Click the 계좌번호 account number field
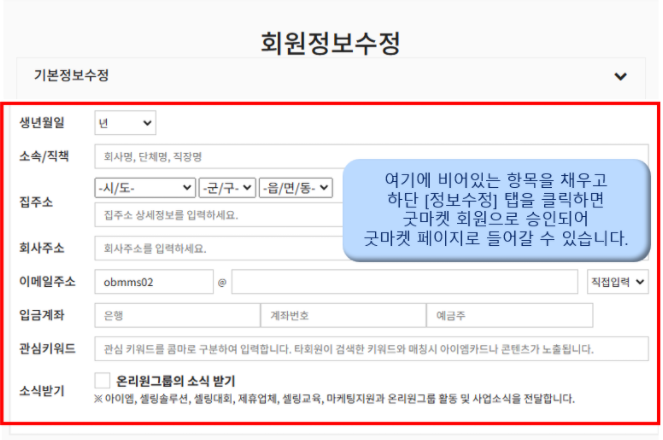This screenshot has width=663, height=440. [x=342, y=315]
